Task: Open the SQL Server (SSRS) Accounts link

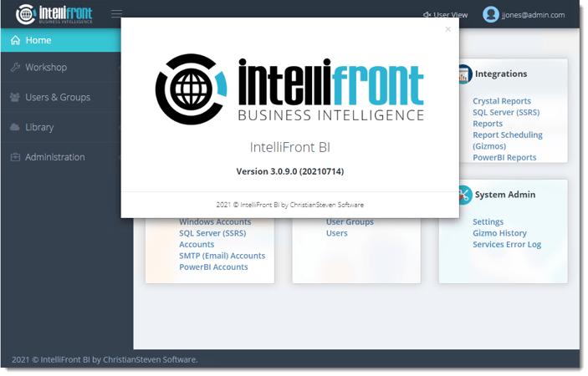Action: (212, 239)
